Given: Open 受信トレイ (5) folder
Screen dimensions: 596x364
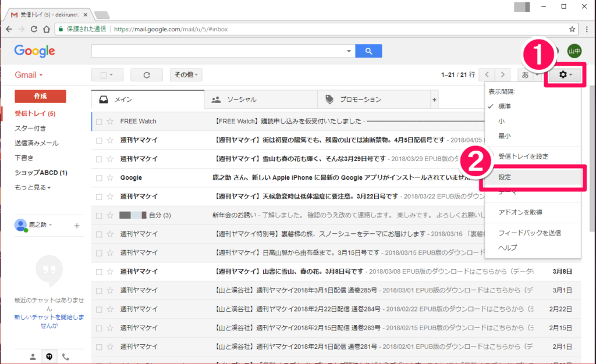Looking at the screenshot, I should pyautogui.click(x=35, y=113).
